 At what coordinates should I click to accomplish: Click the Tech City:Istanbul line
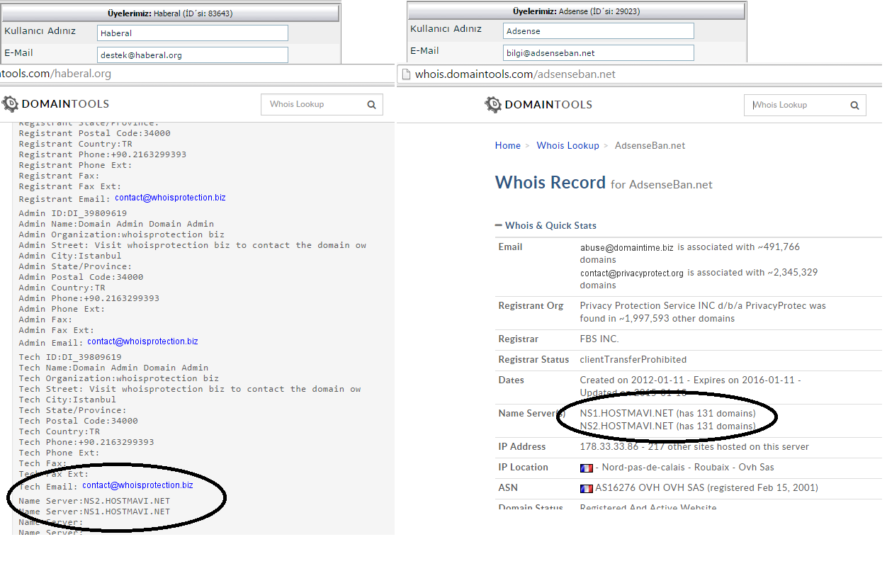tap(67, 400)
